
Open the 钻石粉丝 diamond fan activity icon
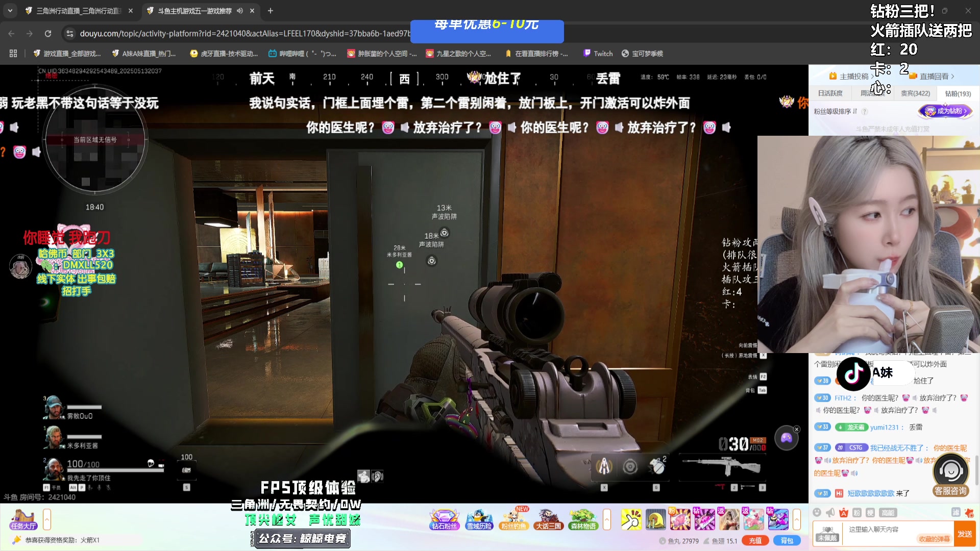pyautogui.click(x=444, y=519)
